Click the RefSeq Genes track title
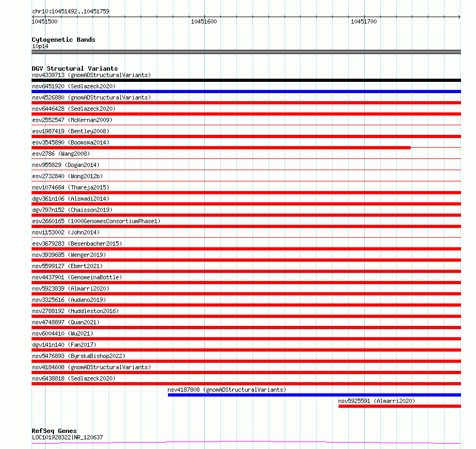 click(54, 431)
